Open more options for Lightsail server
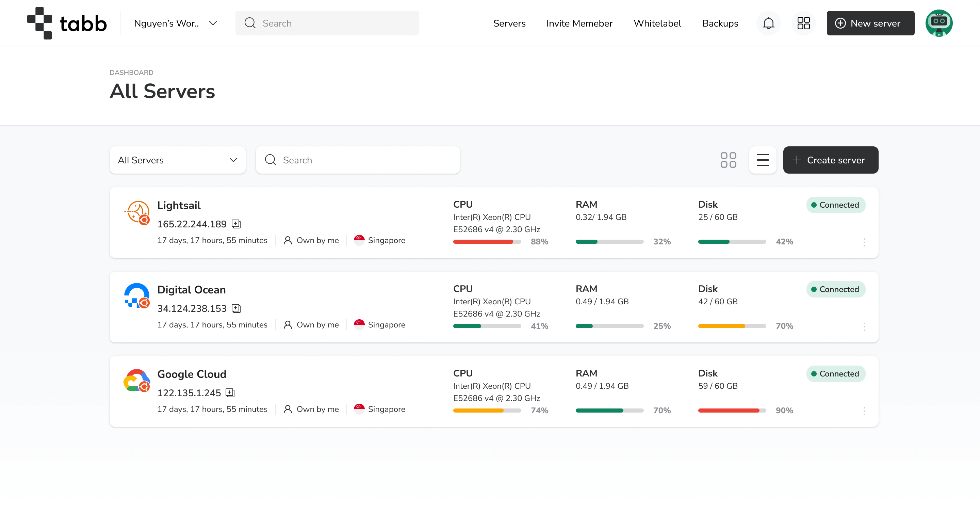Screen dimensions: 980x514 tap(864, 242)
